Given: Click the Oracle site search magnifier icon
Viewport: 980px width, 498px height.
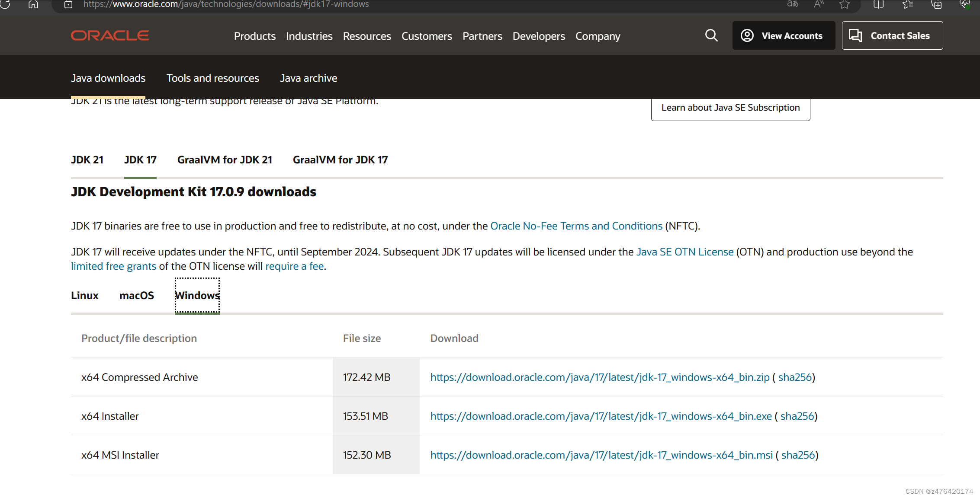Looking at the screenshot, I should coord(711,35).
